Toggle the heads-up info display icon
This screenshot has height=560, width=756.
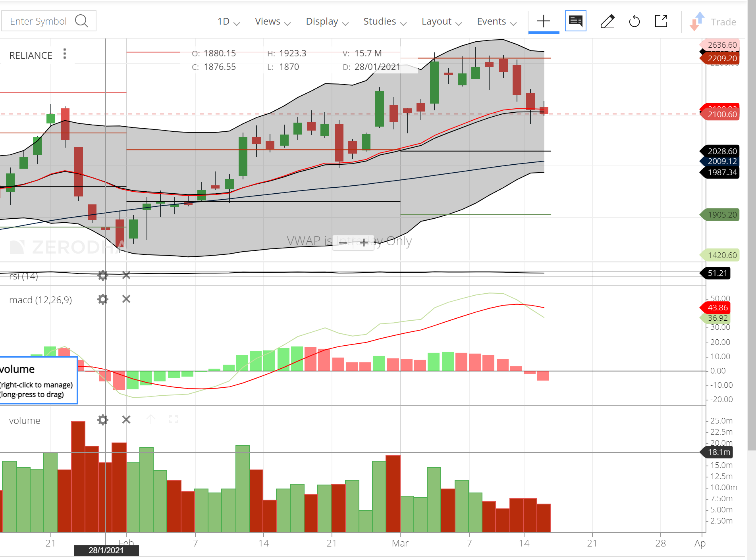(575, 21)
